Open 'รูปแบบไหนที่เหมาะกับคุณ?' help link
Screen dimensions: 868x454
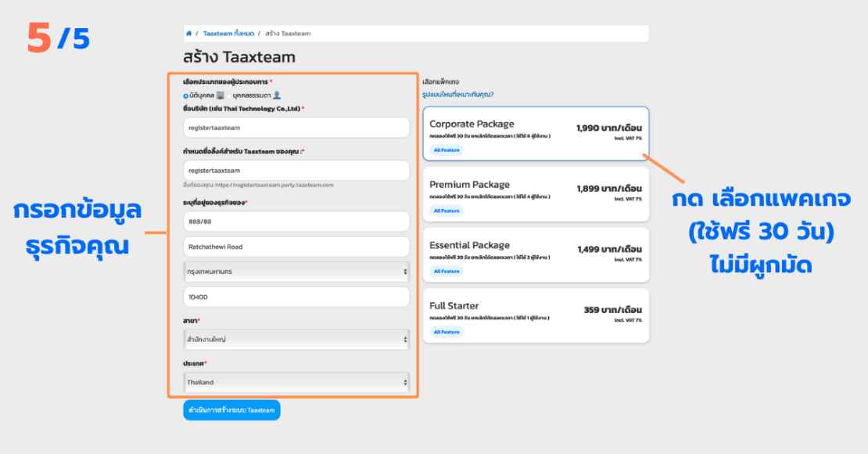click(x=457, y=94)
